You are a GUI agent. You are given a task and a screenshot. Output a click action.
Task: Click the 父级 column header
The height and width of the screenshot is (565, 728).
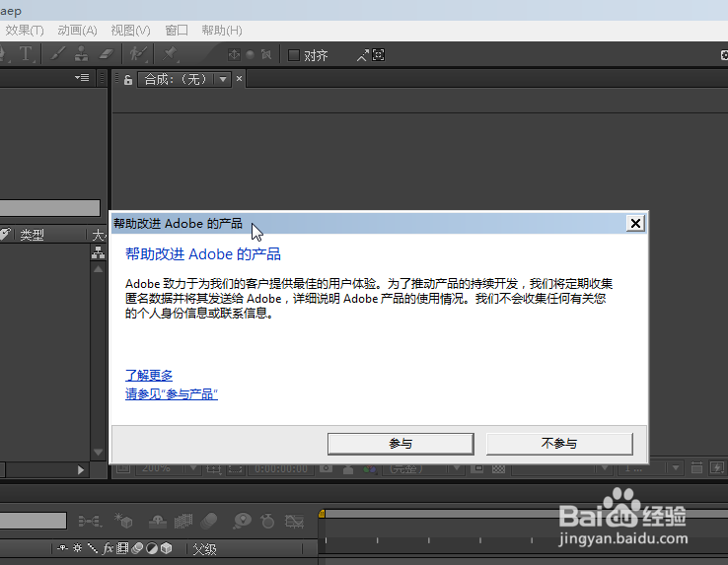pos(204,549)
